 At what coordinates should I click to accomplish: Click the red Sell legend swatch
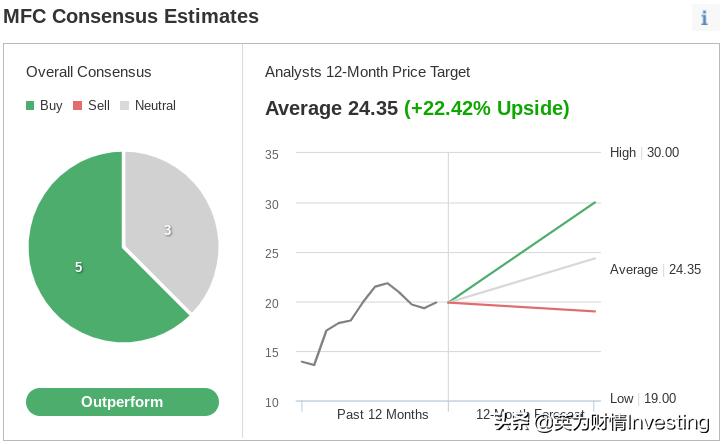tap(78, 106)
